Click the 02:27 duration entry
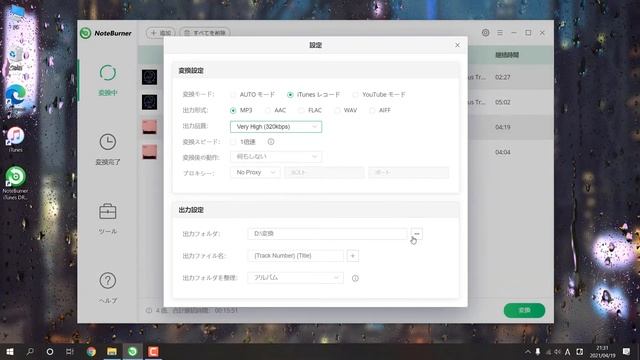 coord(502,77)
